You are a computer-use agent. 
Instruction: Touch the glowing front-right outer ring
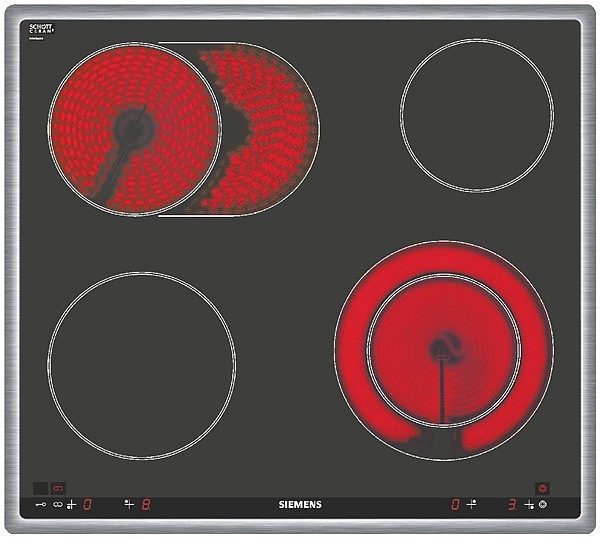444,258
